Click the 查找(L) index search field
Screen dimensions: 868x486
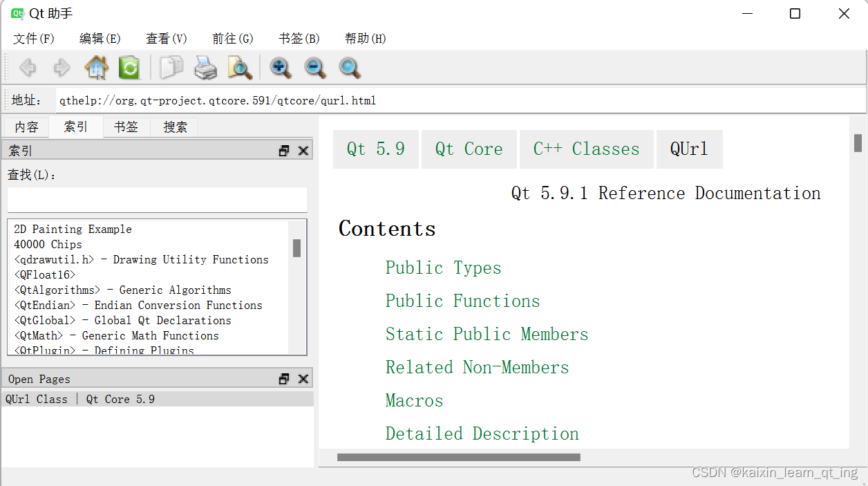click(x=158, y=200)
